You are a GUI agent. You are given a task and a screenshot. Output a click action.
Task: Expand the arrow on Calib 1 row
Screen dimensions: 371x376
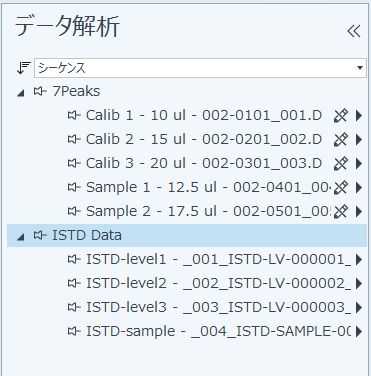click(359, 116)
